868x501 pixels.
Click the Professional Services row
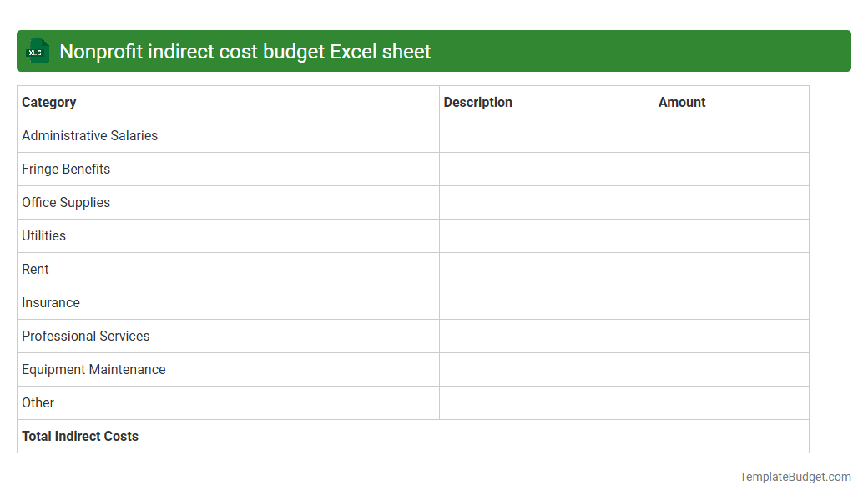pos(85,336)
